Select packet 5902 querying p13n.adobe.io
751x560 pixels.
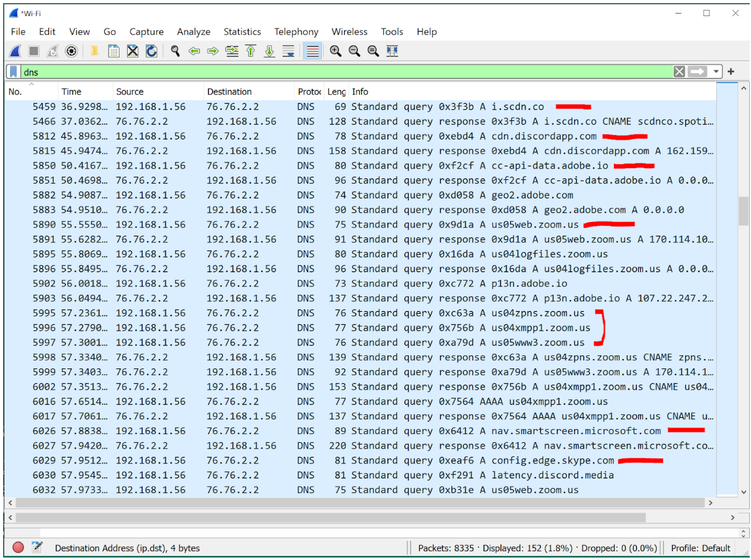pyautogui.click(x=361, y=283)
